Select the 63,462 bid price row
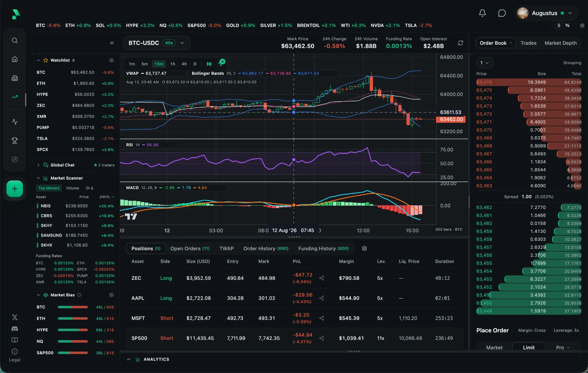 click(529, 207)
